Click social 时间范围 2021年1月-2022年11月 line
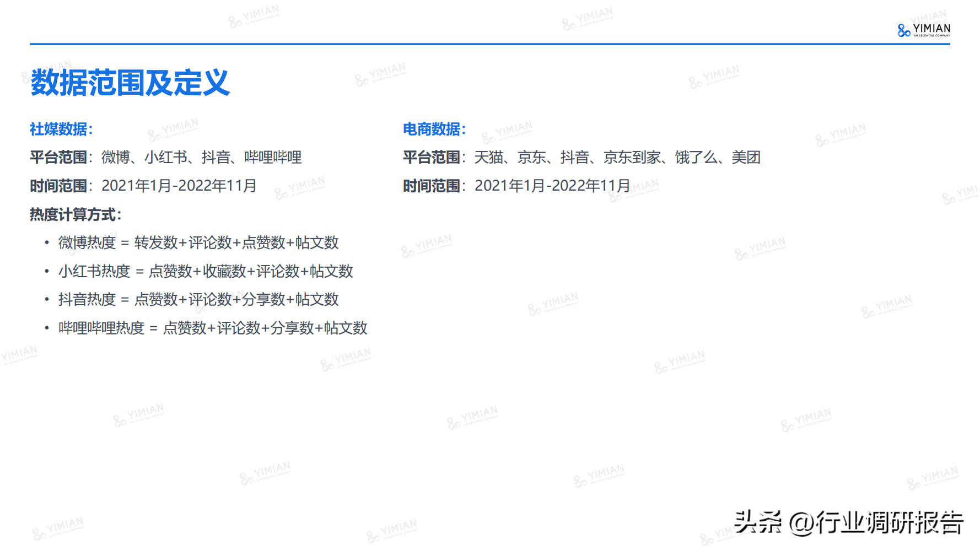The image size is (980, 551). (143, 186)
